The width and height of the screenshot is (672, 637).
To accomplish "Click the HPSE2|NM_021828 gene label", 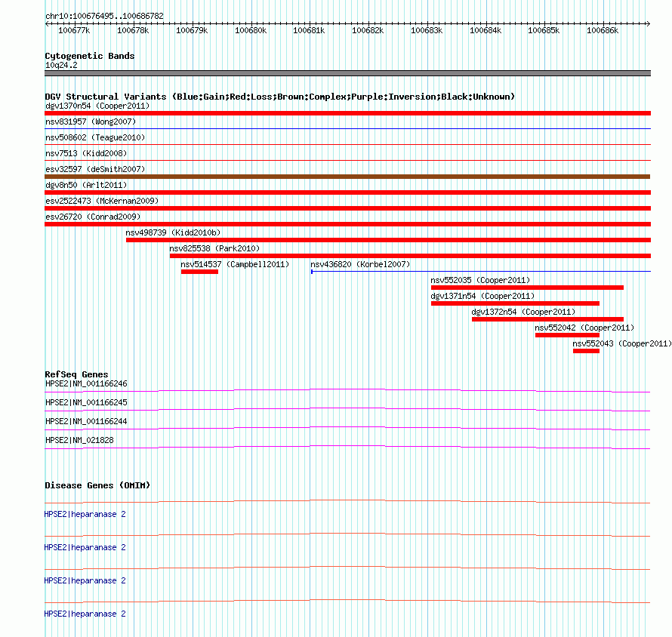I will tap(79, 440).
